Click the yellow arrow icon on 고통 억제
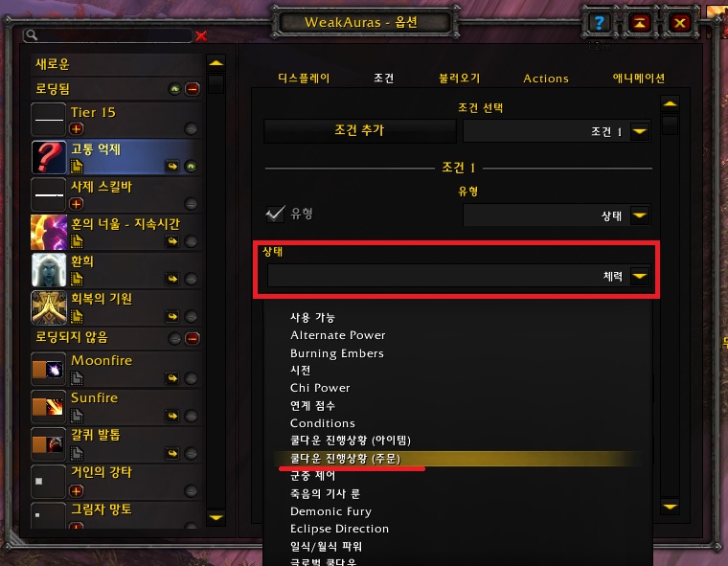This screenshot has height=566, width=728. coord(172,167)
